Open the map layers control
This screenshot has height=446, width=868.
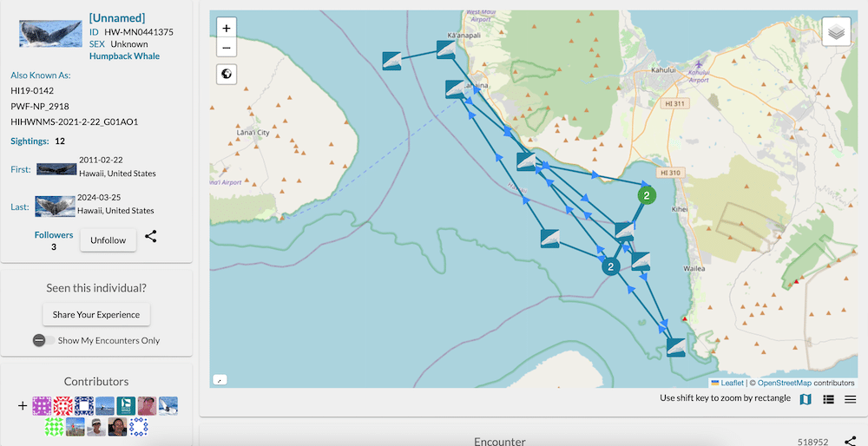836,32
